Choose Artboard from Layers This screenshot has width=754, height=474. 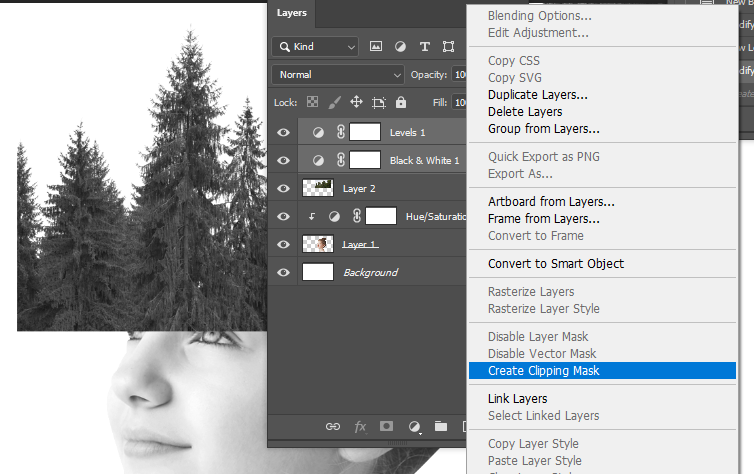[551, 201]
